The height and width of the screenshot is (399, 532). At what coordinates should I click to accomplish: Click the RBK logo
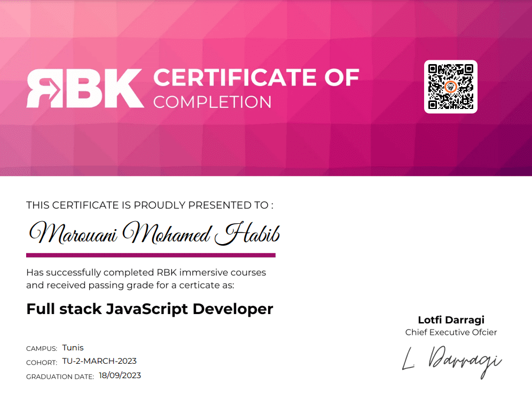(x=85, y=89)
